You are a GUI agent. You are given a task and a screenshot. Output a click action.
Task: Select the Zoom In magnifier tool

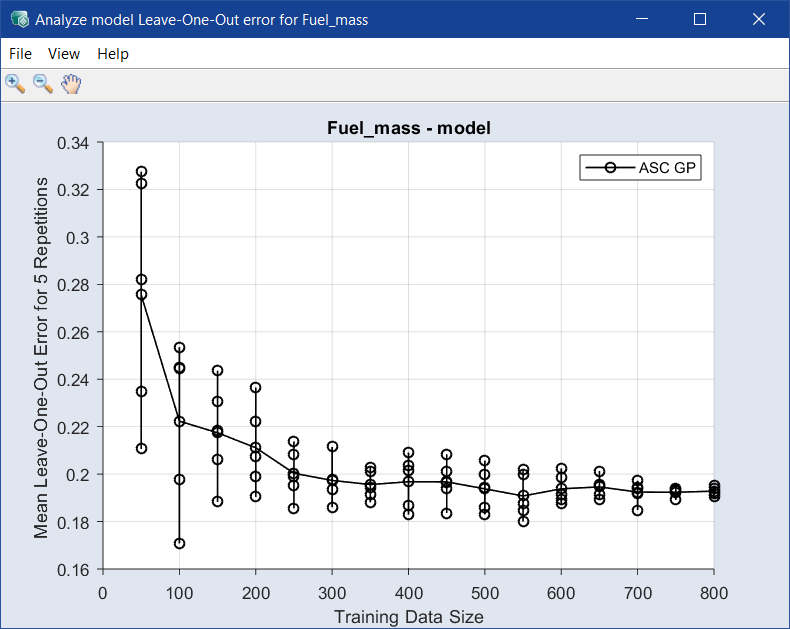pyautogui.click(x=15, y=84)
